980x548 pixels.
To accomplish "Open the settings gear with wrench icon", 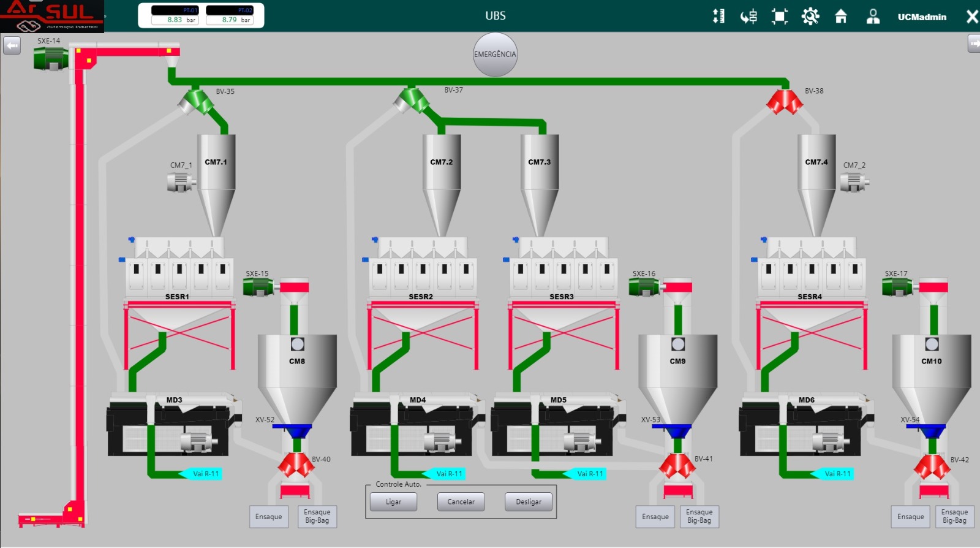I will pos(810,17).
